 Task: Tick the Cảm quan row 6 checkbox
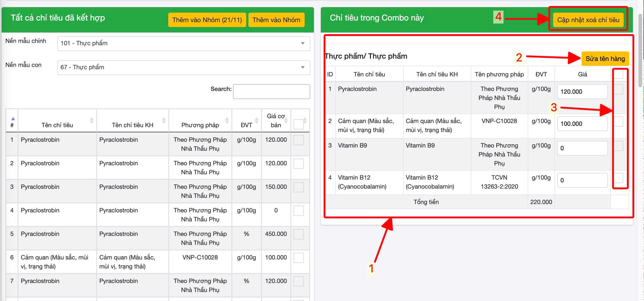point(298,258)
